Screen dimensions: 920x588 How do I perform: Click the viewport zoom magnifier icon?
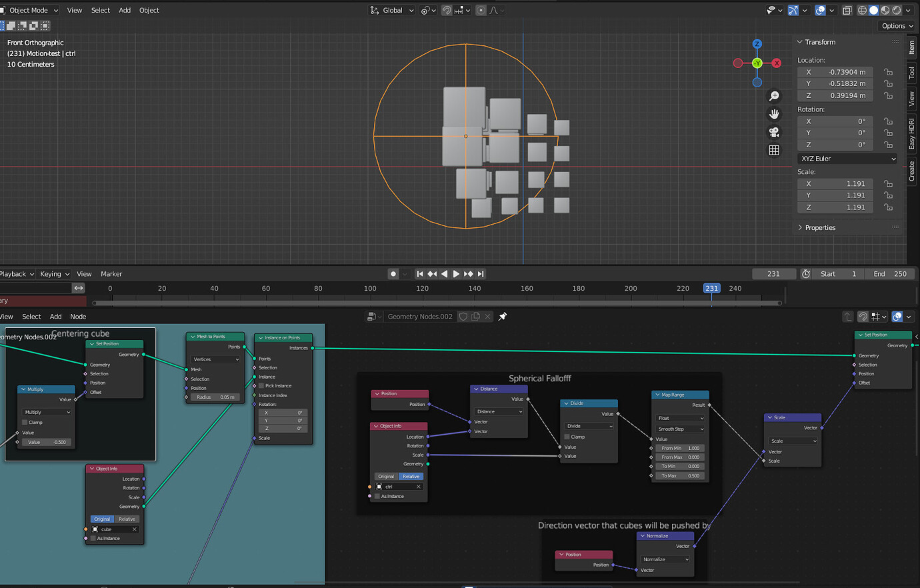774,96
